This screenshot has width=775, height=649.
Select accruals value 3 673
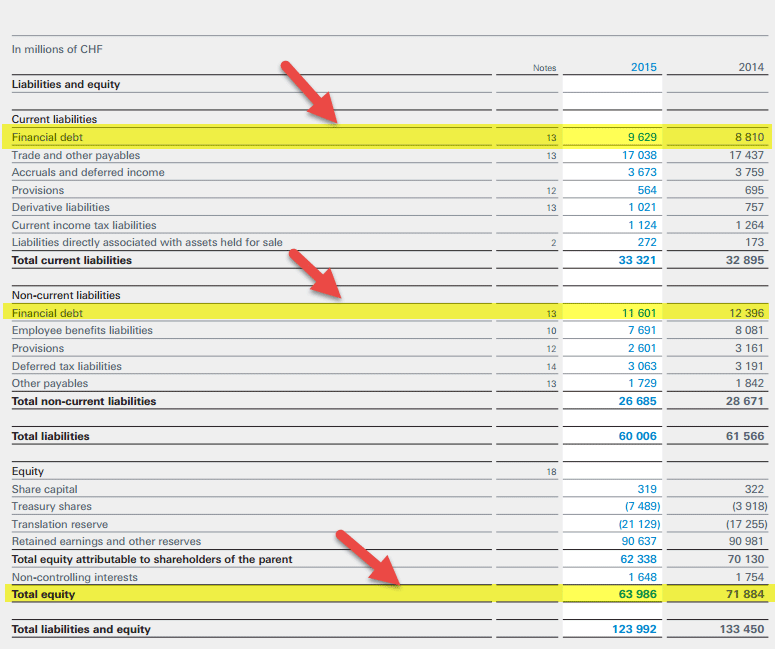(x=642, y=173)
